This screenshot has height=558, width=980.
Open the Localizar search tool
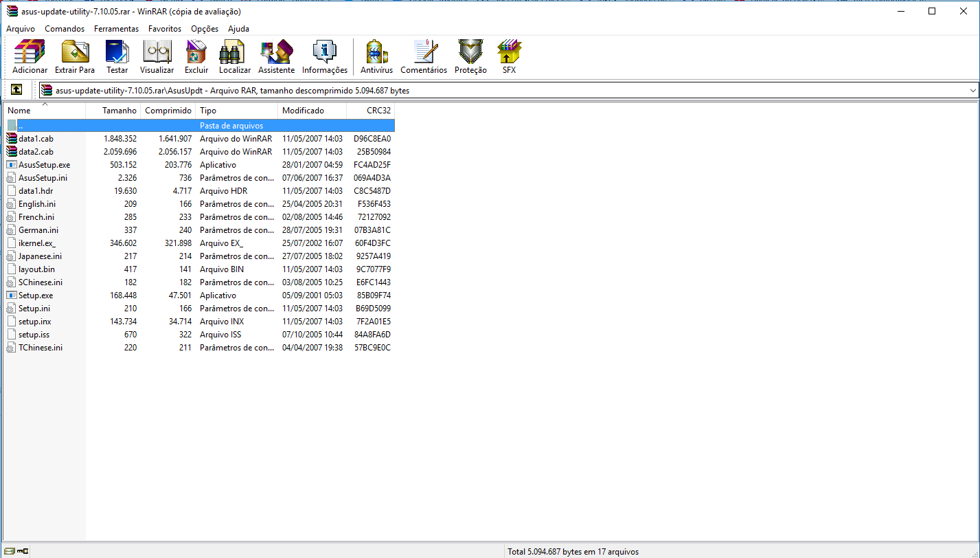tap(235, 56)
